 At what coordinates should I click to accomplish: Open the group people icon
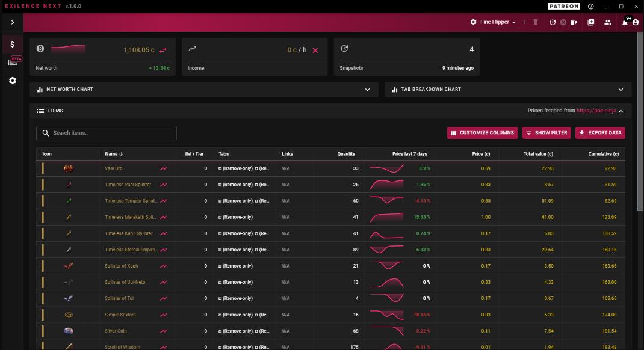[x=607, y=22]
